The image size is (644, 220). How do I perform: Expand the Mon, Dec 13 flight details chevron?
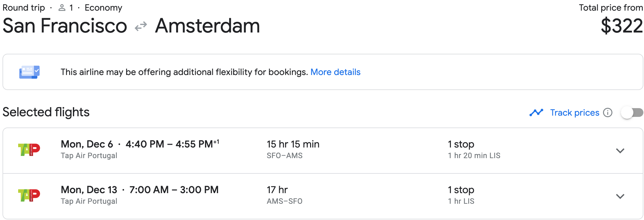point(620,196)
